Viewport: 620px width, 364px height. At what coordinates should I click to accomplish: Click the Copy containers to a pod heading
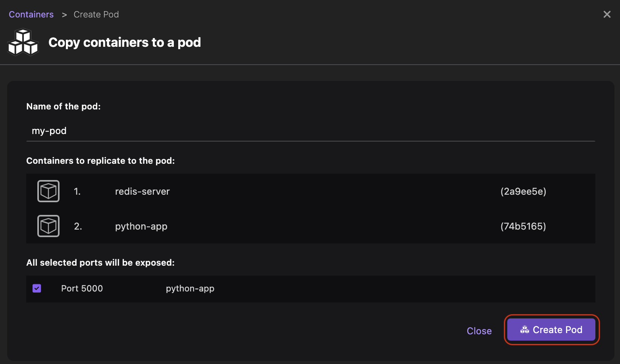(x=125, y=42)
